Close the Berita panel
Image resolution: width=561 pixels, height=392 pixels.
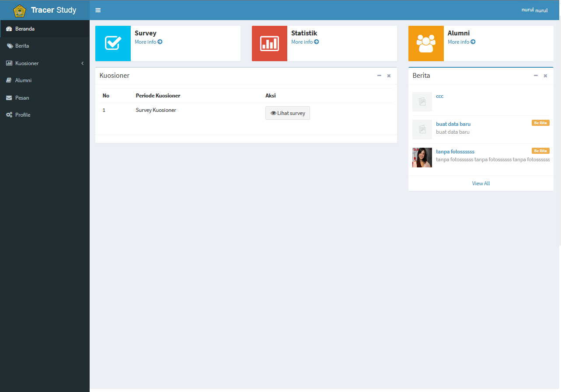(545, 76)
